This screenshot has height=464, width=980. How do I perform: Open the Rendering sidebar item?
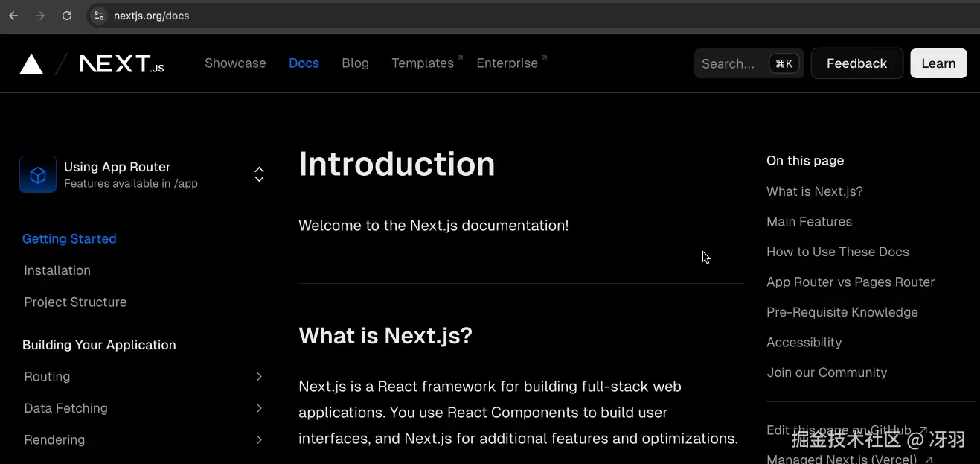[54, 440]
